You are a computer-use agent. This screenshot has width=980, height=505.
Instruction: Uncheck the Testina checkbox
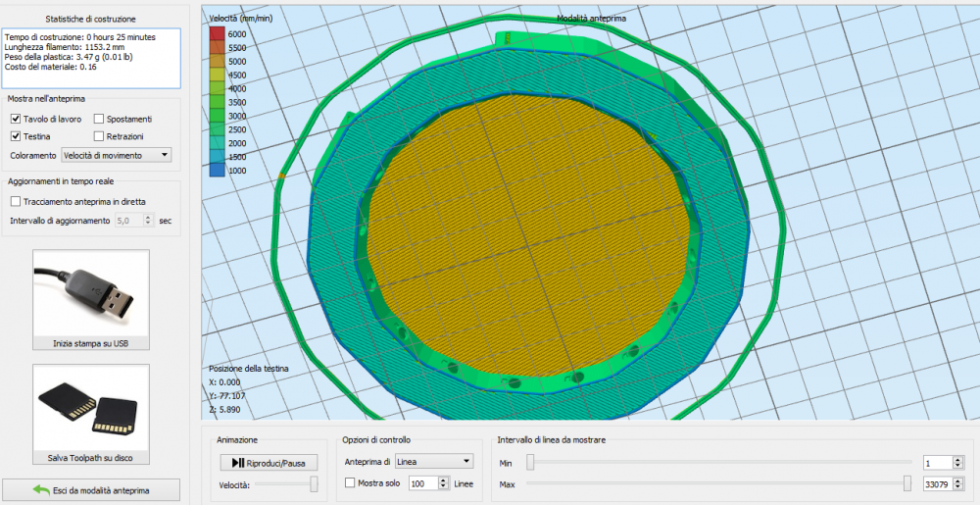[16, 136]
